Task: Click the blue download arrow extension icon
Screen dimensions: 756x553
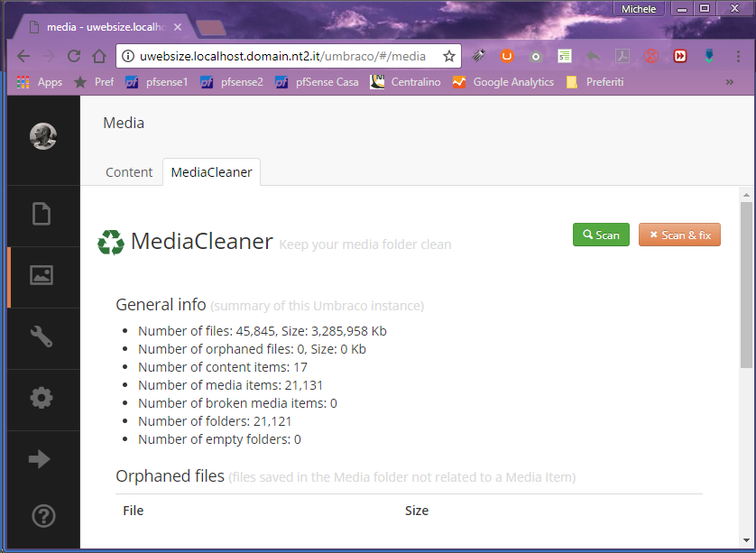Action: tap(709, 57)
